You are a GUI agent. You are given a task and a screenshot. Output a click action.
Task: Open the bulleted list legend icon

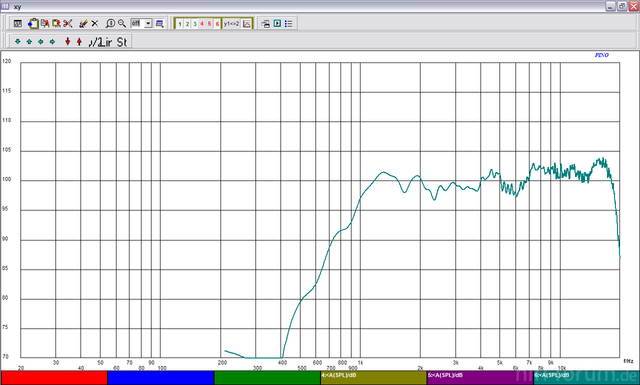tap(289, 24)
